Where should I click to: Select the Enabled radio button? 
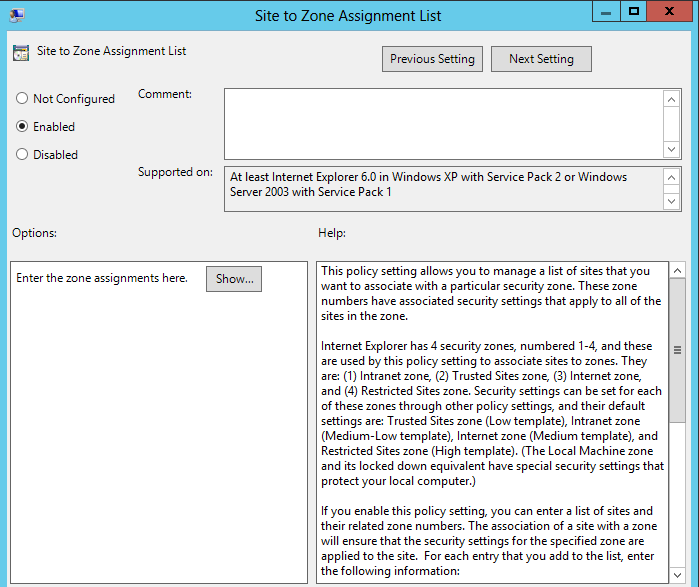point(22,126)
